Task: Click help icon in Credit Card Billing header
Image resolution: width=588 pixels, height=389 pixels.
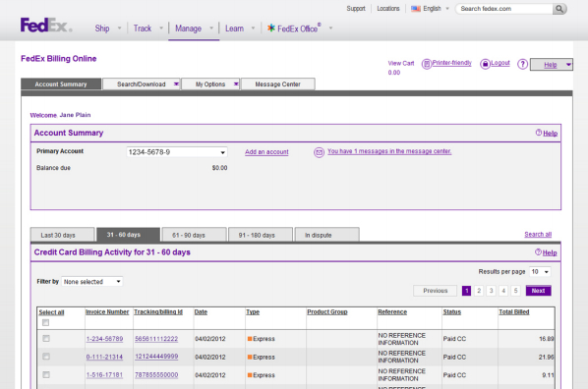Action: [538, 252]
